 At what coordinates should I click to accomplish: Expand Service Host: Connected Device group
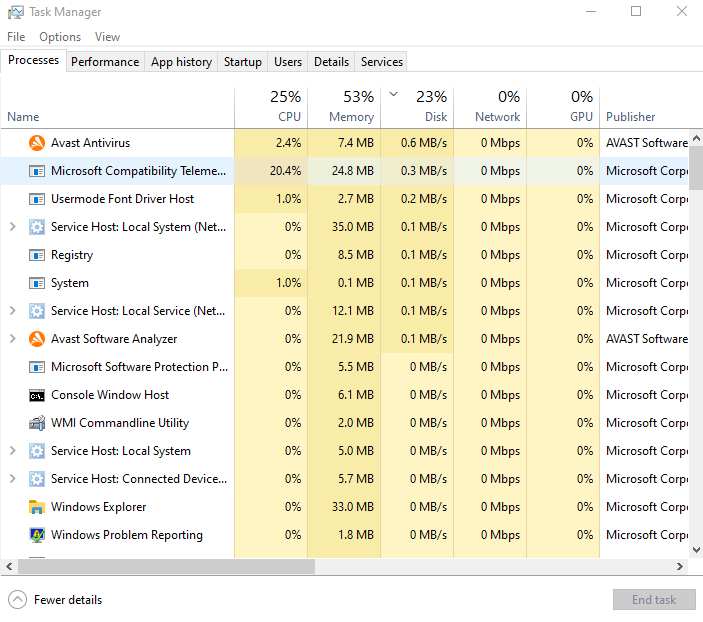coord(13,479)
